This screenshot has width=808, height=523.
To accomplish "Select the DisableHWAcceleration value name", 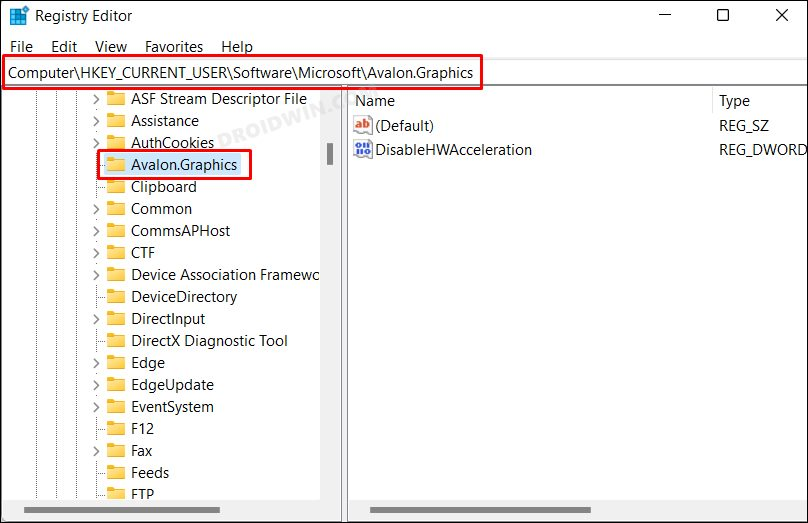I will point(453,150).
